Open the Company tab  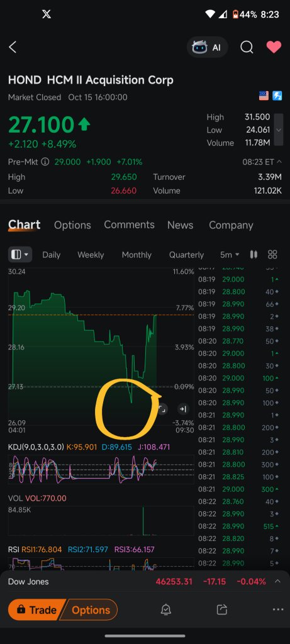[x=231, y=225]
